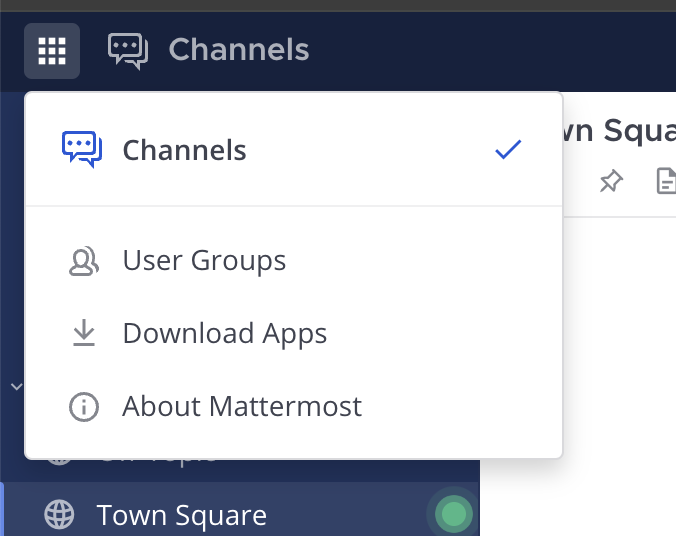Click the User Groups people icon

pos(84,261)
